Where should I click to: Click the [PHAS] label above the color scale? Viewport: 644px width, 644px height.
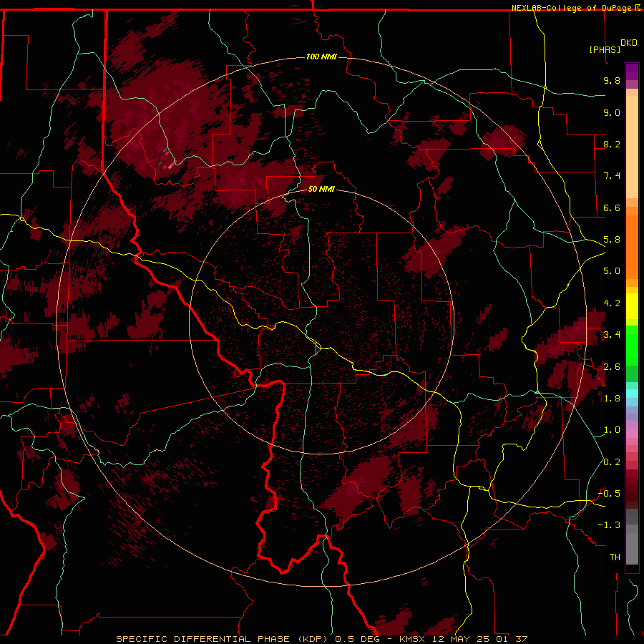(x=605, y=49)
